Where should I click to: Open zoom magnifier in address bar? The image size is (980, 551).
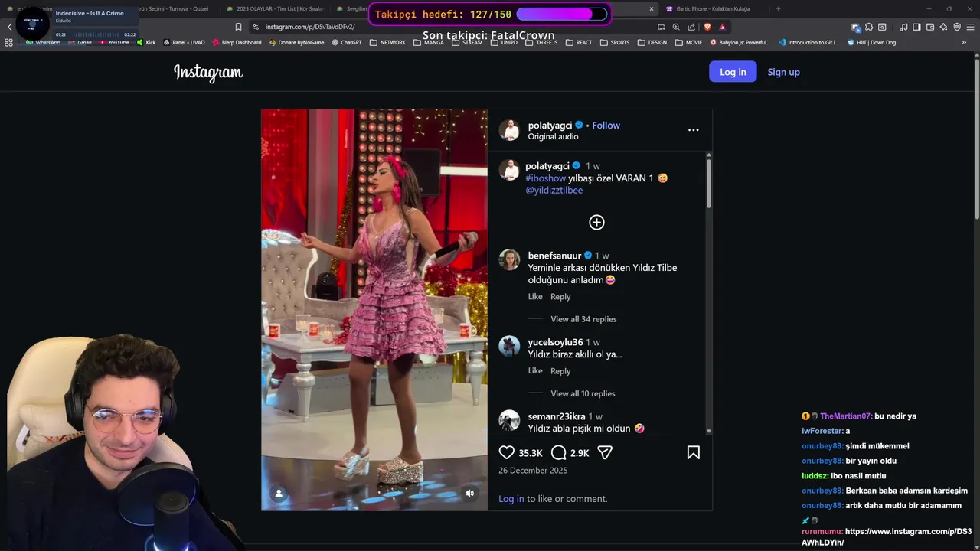pyautogui.click(x=676, y=27)
